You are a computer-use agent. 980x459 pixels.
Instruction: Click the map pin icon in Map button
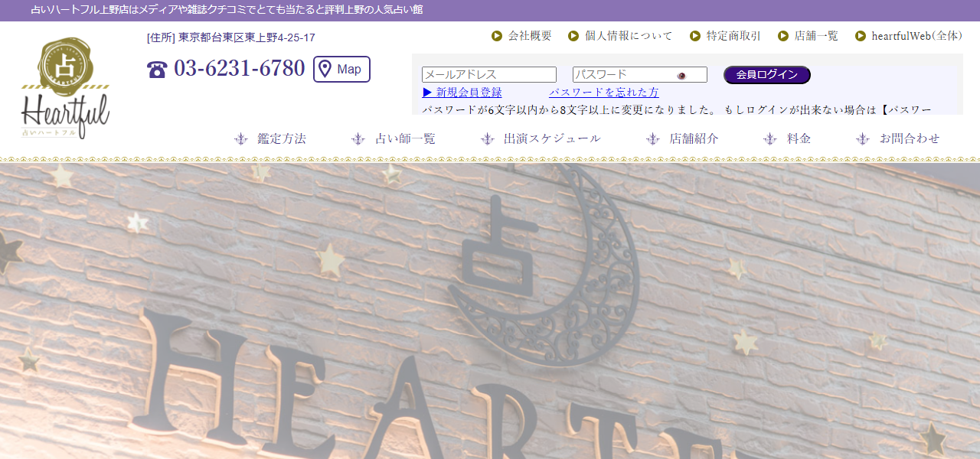(325, 70)
